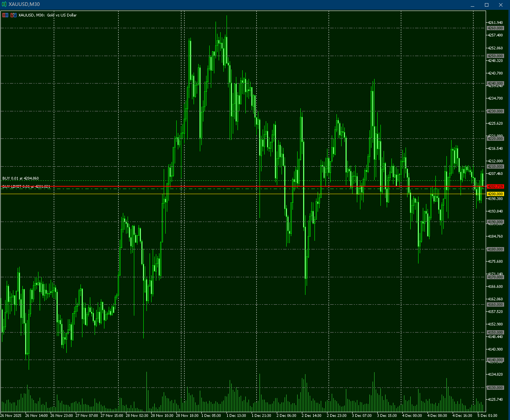The width and height of the screenshot is (510, 420).
Task: Click the '2 Dec 14:30' time axis label
Action: [312, 416]
